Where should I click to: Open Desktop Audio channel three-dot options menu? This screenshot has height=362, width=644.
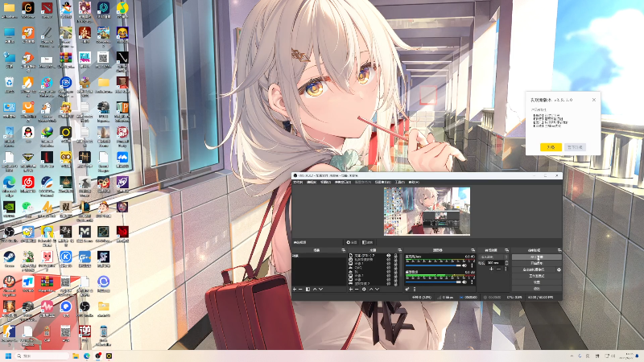(x=472, y=282)
